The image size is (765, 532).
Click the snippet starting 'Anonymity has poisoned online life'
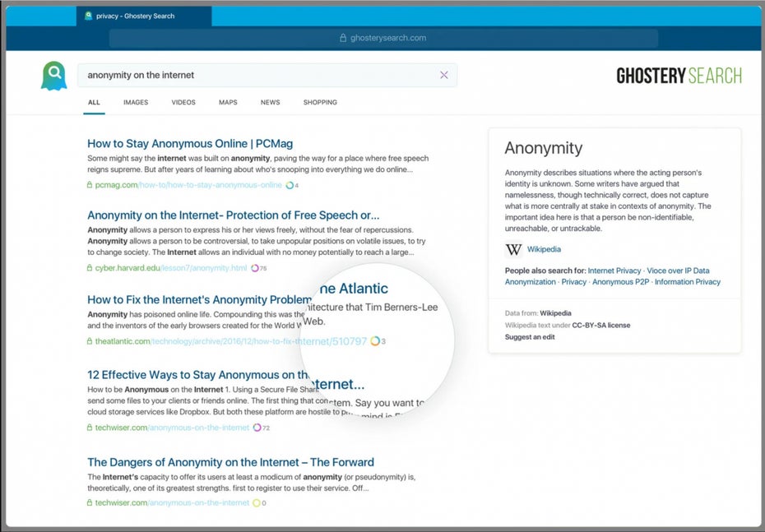pos(197,320)
